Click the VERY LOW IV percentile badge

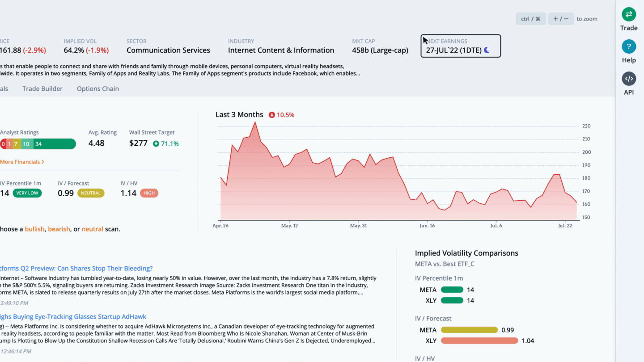[27, 193]
